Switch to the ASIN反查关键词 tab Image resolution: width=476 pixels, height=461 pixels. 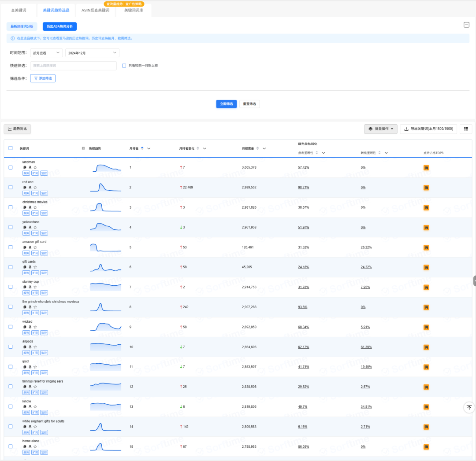pos(95,10)
